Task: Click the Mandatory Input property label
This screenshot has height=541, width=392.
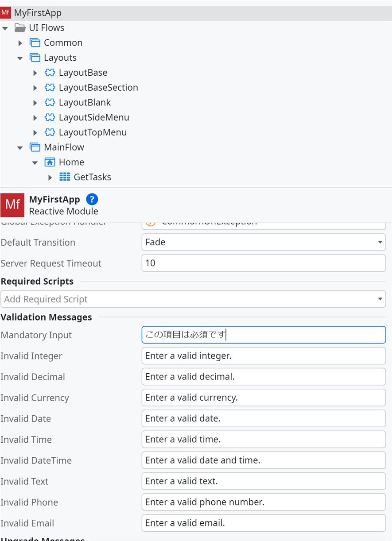Action: [x=36, y=335]
